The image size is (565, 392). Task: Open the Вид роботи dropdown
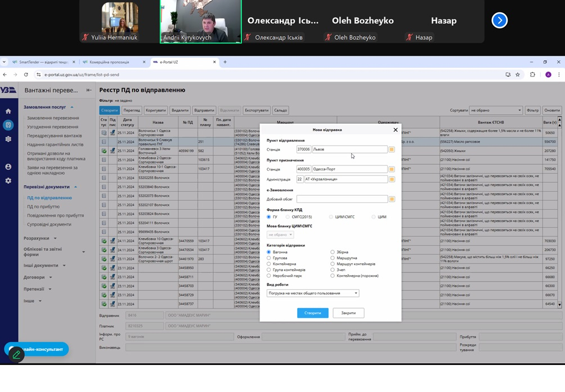[x=313, y=293]
